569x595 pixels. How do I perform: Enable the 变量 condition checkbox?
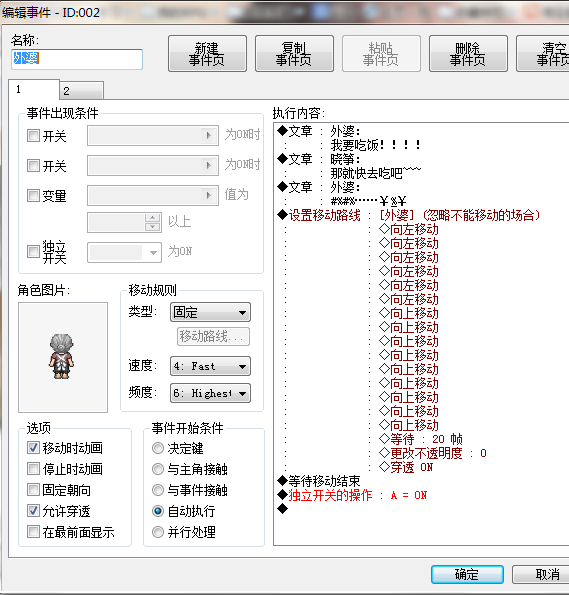click(33, 195)
